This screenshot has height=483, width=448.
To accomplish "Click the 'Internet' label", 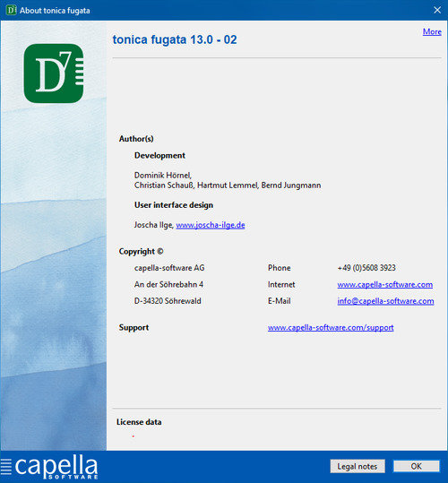I will pos(281,285).
